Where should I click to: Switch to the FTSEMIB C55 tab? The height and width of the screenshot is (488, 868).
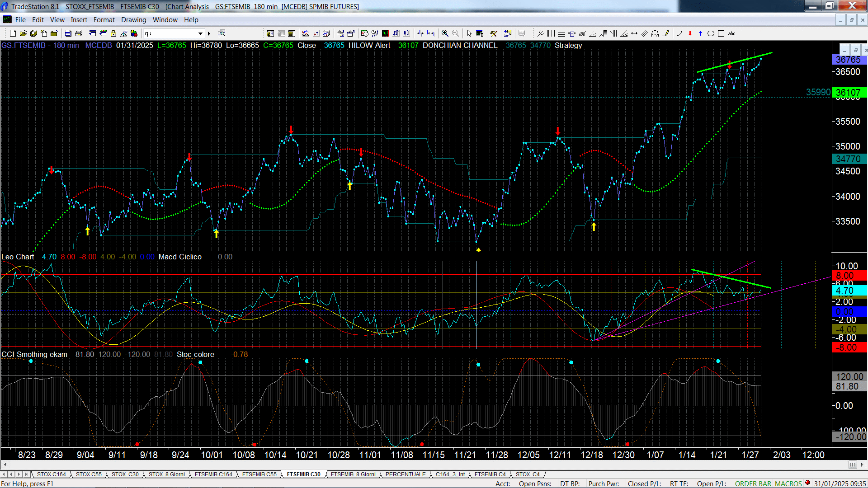coord(259,474)
